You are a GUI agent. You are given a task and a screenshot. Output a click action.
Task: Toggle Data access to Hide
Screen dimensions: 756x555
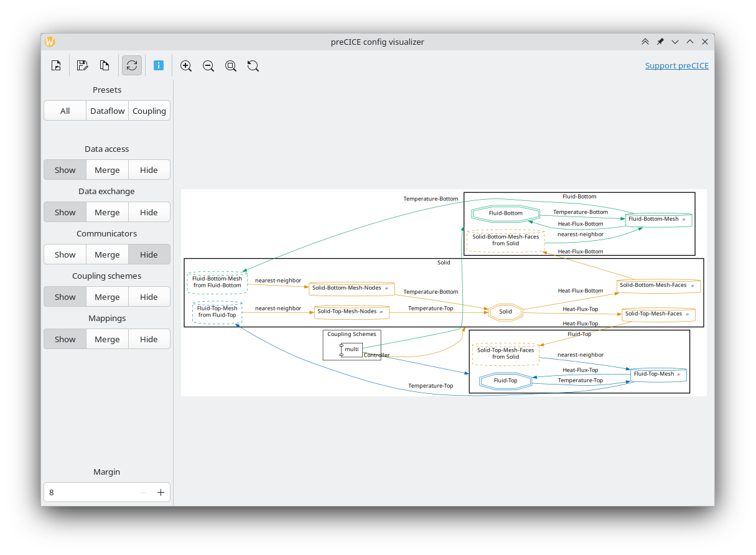pyautogui.click(x=149, y=169)
